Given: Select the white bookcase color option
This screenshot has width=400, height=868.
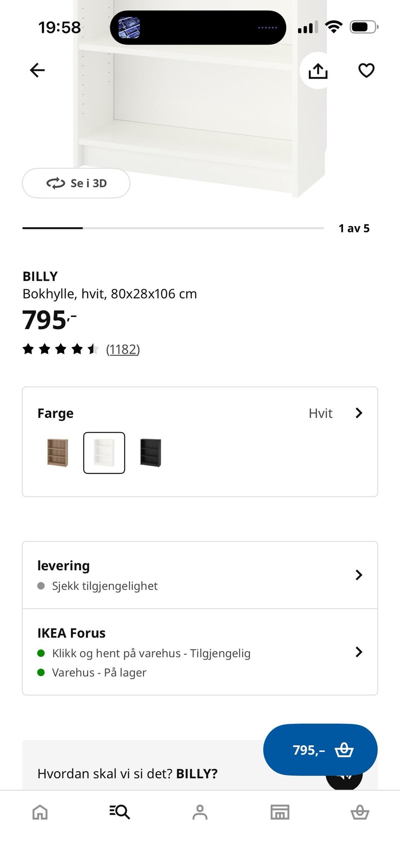Looking at the screenshot, I should pos(104,453).
